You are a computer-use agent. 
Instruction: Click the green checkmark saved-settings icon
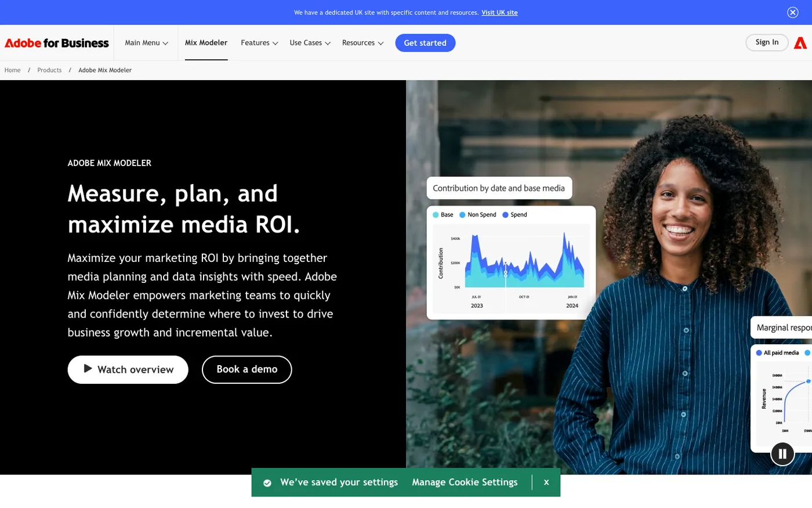(x=267, y=483)
